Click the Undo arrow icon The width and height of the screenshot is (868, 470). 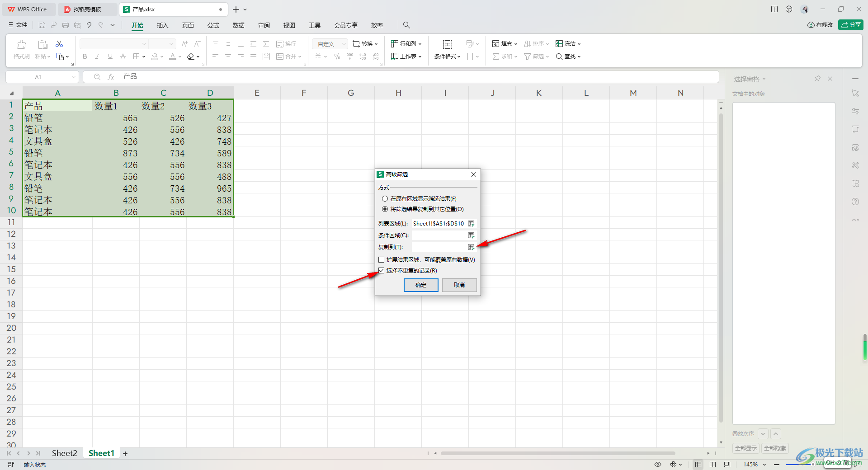coord(89,25)
